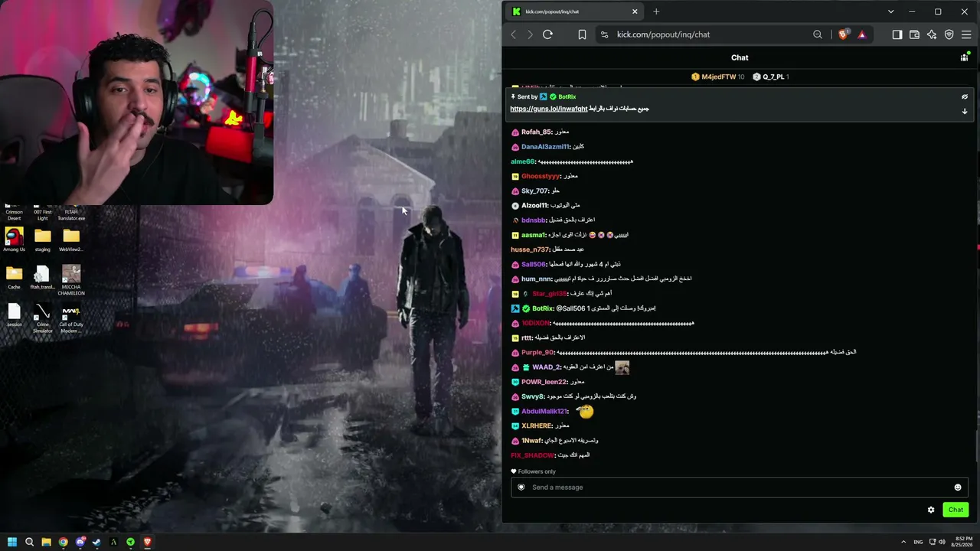Screen dimensions: 980x551
Task: Click hum_nnn username in chat
Action: coord(537,279)
